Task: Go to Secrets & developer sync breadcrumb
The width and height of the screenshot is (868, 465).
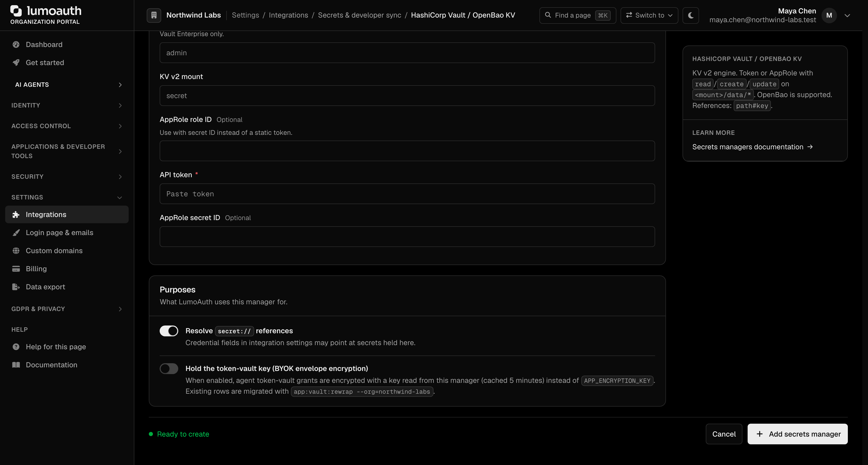Action: [x=360, y=15]
